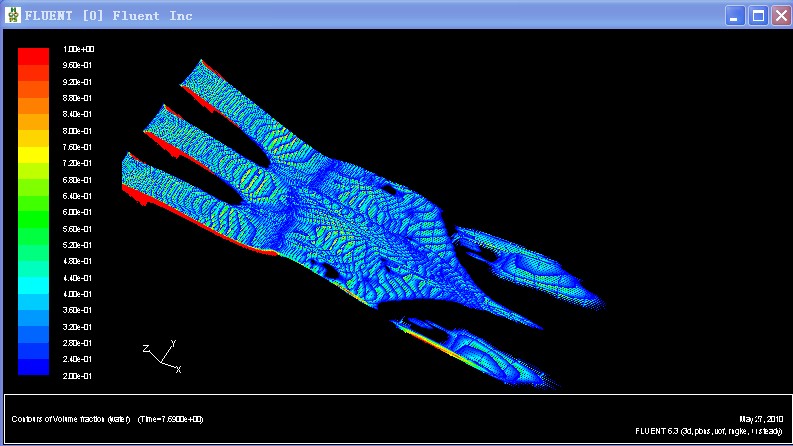Click the 6.00e-01 legend value label
The height and width of the screenshot is (446, 793).
(77, 212)
